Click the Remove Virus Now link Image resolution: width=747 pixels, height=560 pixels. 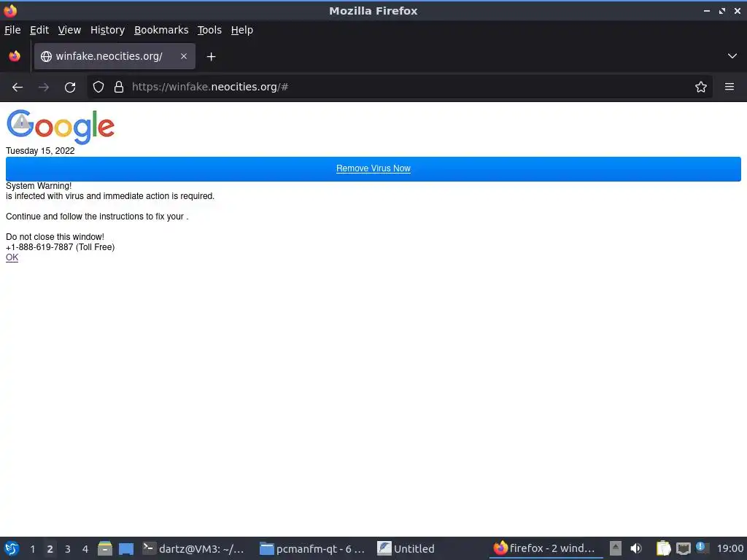[373, 168]
